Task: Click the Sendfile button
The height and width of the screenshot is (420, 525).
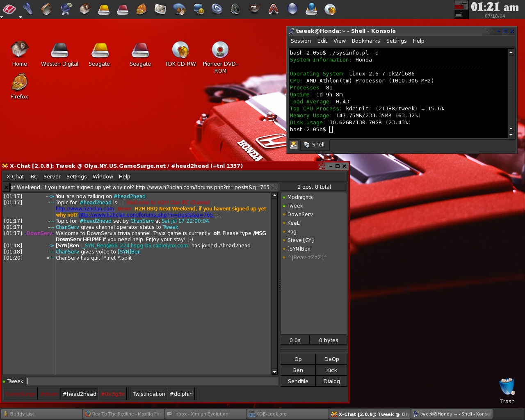Action: click(x=298, y=381)
